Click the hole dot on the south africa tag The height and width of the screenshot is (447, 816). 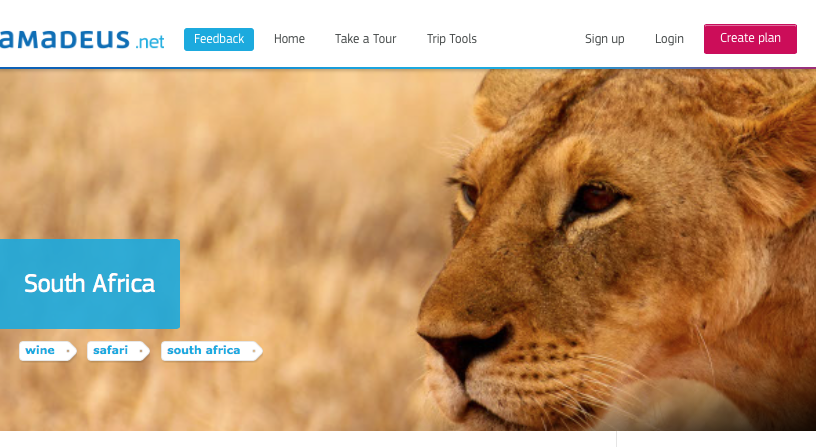[254, 351]
